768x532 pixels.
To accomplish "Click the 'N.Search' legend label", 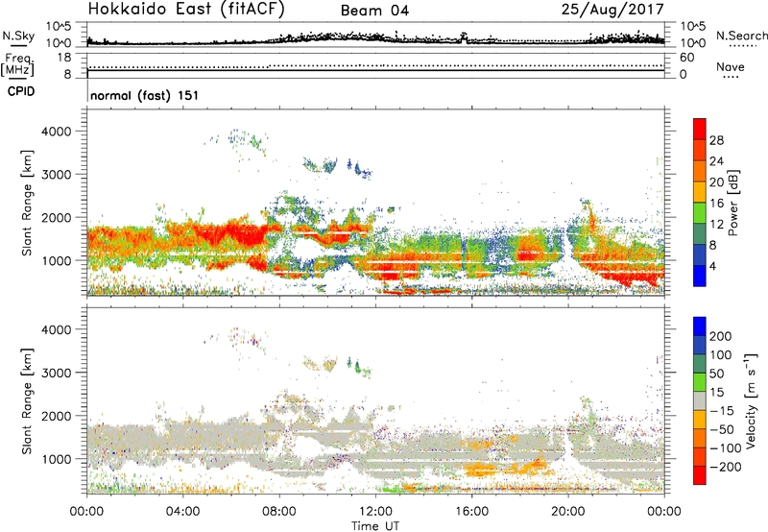I will tap(742, 36).
